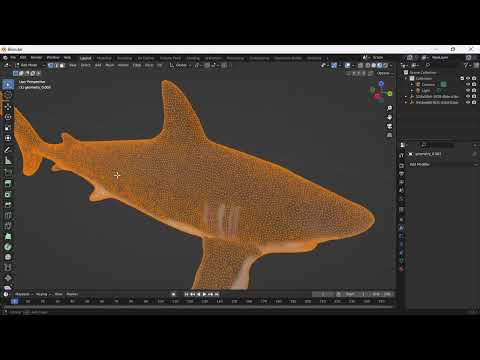Click the pan hand viewport icon
Viewport: 480px width, 360px height.
point(389,117)
